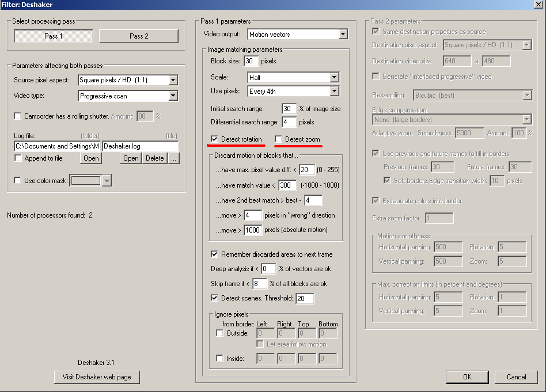Close the Deshaker filter dialog
This screenshot has height=392, width=546.
[538, 4]
